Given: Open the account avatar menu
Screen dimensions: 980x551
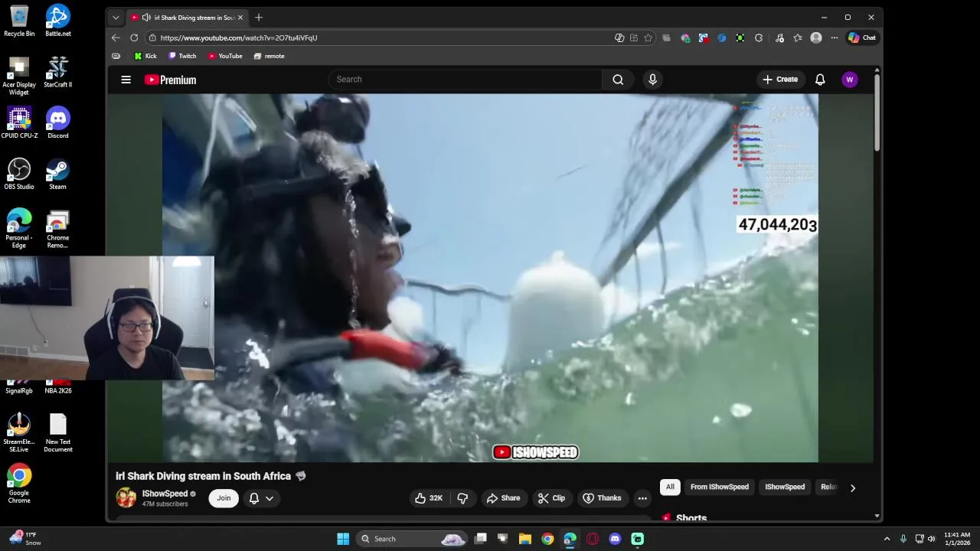Looking at the screenshot, I should (x=849, y=80).
